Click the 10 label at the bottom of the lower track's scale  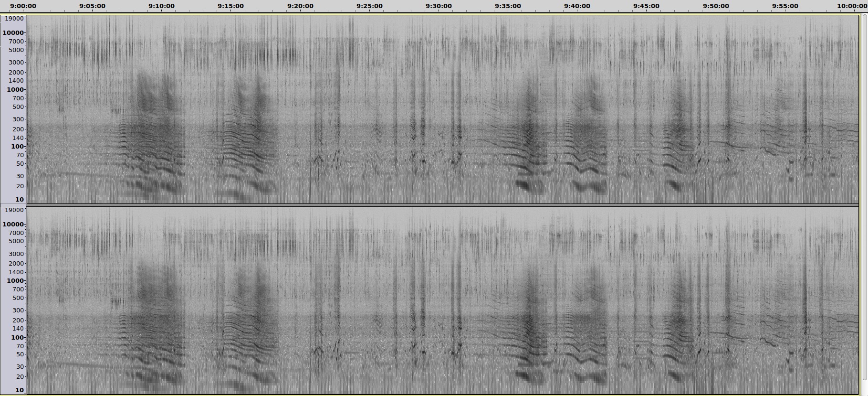[x=19, y=390]
